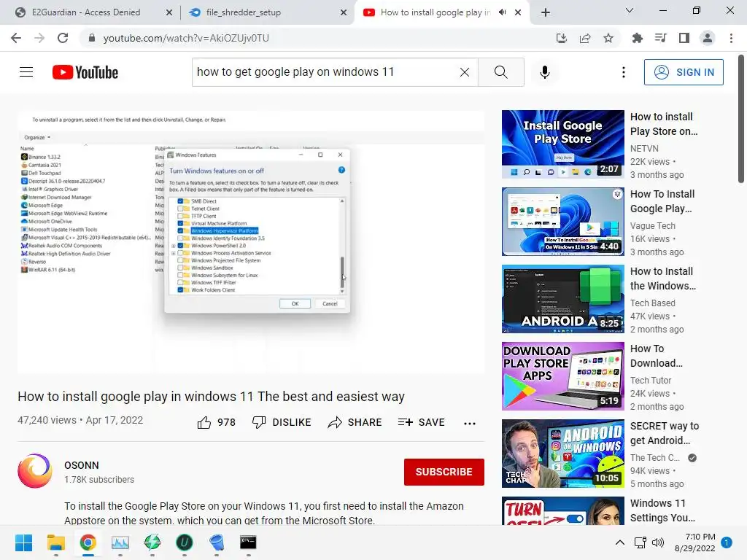Image resolution: width=747 pixels, height=560 pixels.
Task: Switch to file_shredder_setup tab
Action: click(x=243, y=12)
